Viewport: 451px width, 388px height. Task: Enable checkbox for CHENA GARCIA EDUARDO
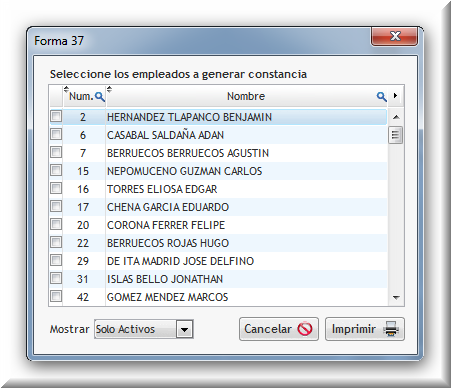point(56,206)
